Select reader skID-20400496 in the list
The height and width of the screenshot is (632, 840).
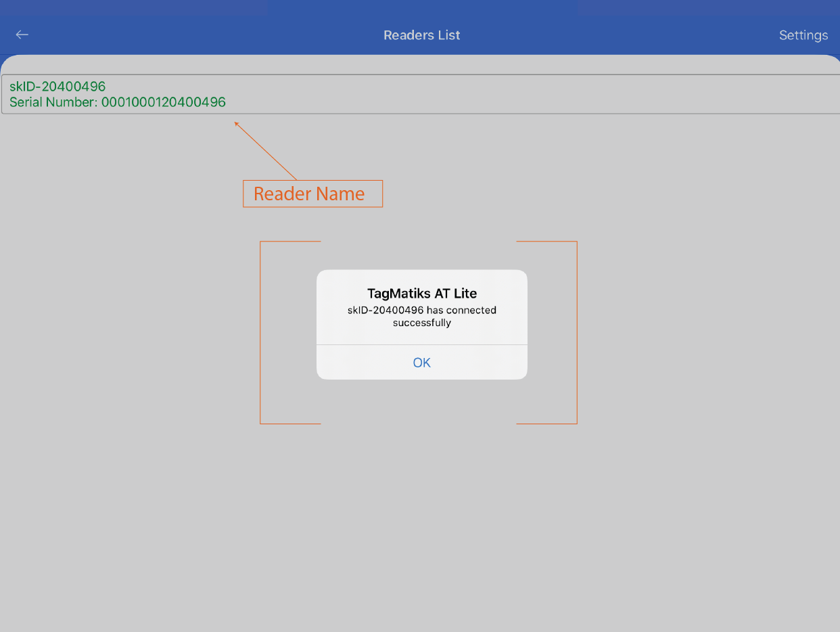57,87
